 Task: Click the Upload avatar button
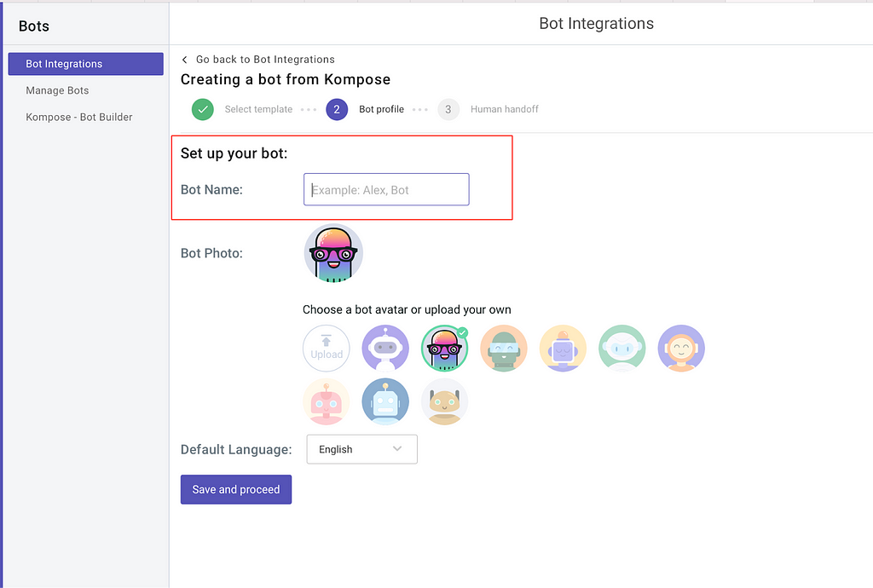[327, 348]
